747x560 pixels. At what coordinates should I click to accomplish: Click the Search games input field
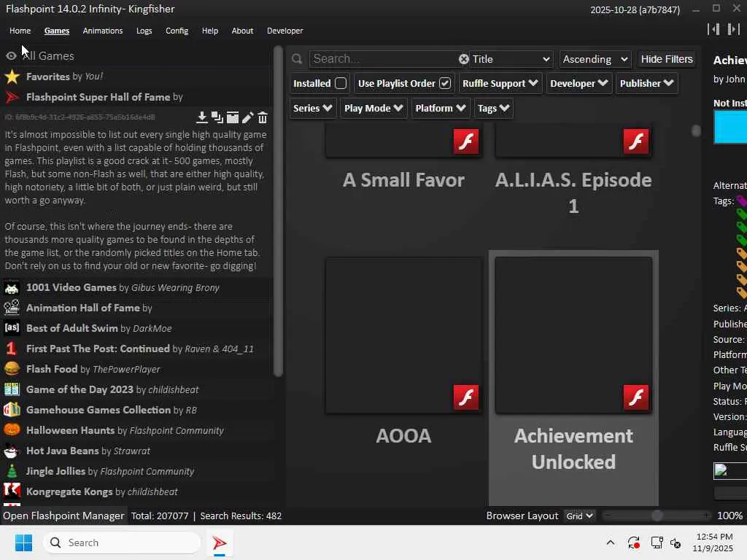pyautogui.click(x=384, y=59)
